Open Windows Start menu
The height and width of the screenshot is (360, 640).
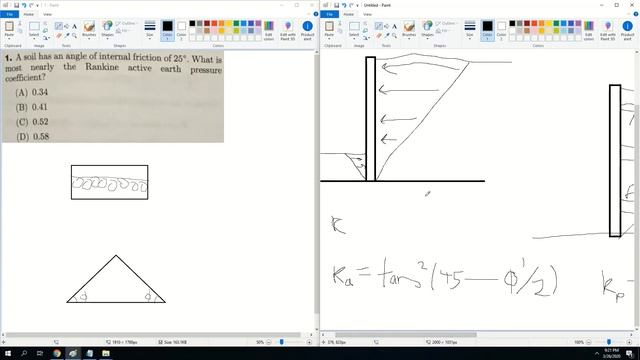[8, 353]
